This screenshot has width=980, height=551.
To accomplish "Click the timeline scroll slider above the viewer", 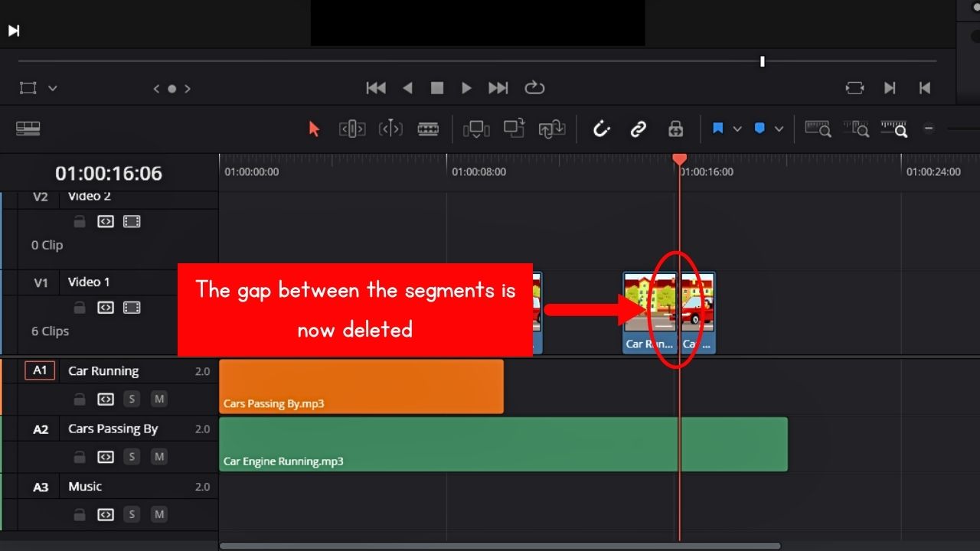I will [x=763, y=61].
